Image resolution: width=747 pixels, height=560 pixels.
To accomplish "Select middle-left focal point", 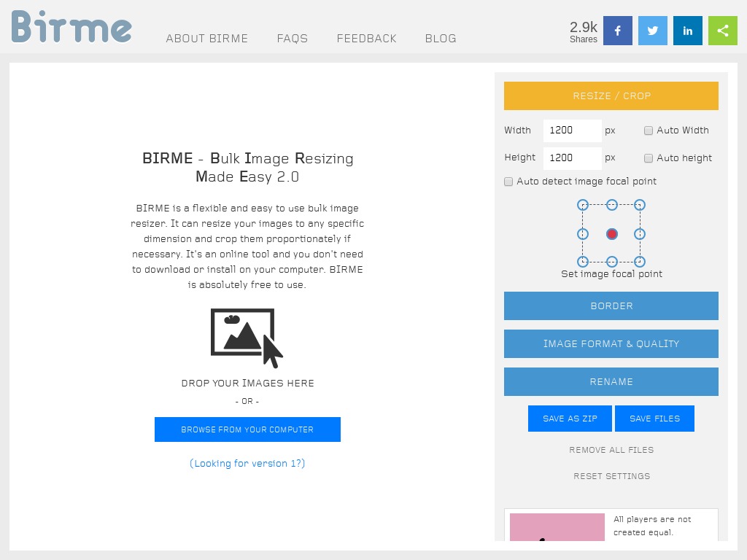I will pos(583,234).
